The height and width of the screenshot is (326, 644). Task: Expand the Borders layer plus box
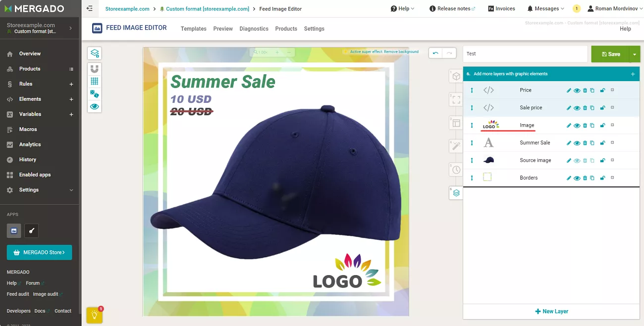(x=612, y=178)
